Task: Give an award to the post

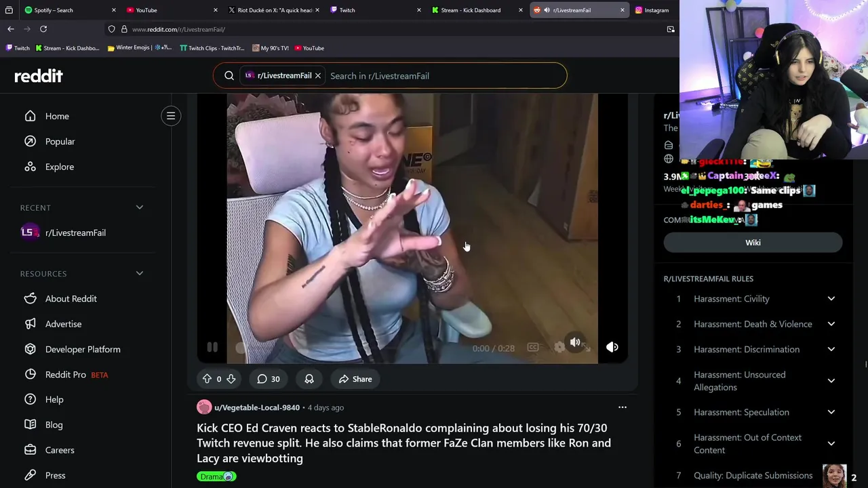Action: click(x=309, y=379)
